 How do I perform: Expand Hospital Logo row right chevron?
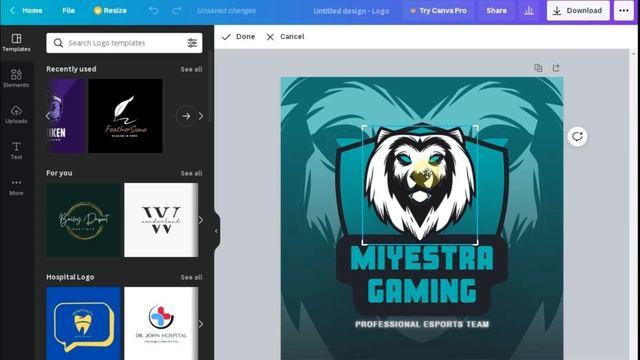point(201,324)
